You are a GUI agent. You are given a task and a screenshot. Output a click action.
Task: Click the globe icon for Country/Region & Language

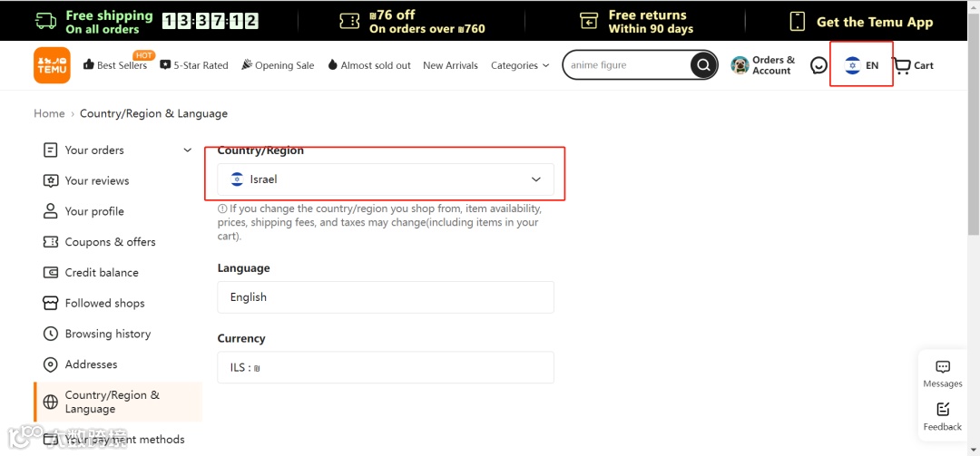(x=51, y=403)
